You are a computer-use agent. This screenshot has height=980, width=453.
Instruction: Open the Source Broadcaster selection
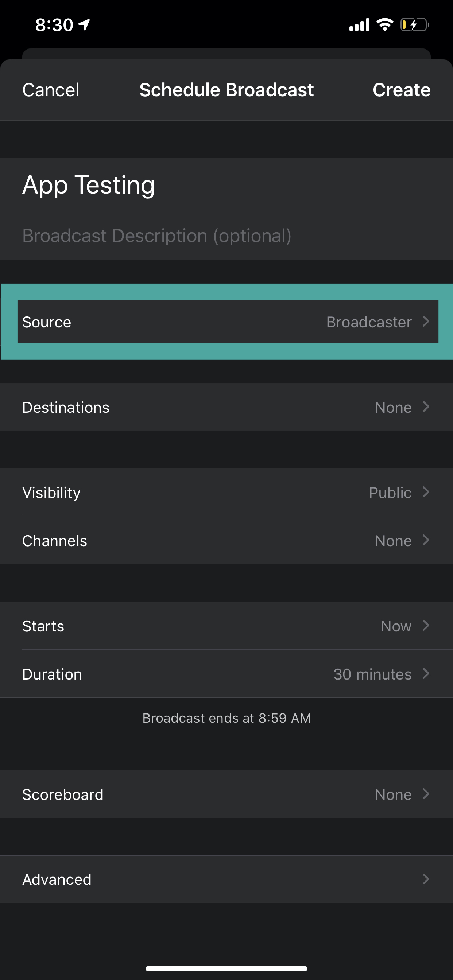pyautogui.click(x=227, y=322)
